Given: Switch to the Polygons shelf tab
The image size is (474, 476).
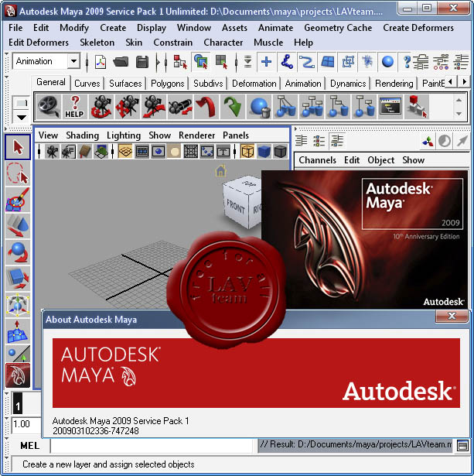Looking at the screenshot, I should (x=167, y=84).
